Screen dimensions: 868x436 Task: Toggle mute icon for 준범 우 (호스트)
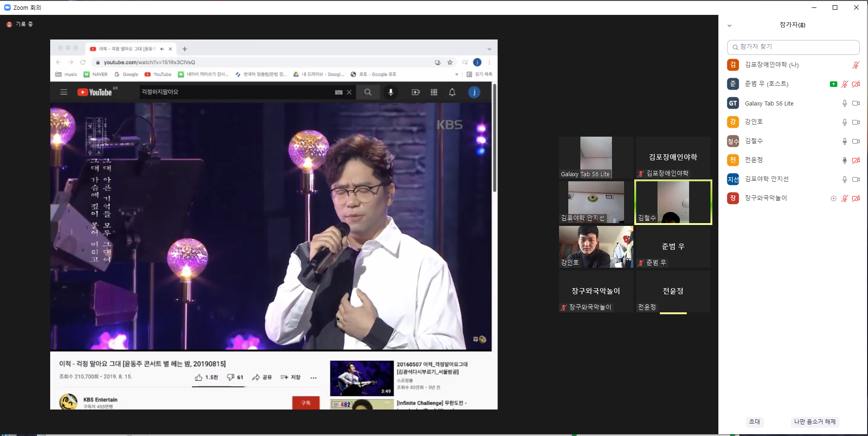point(845,84)
